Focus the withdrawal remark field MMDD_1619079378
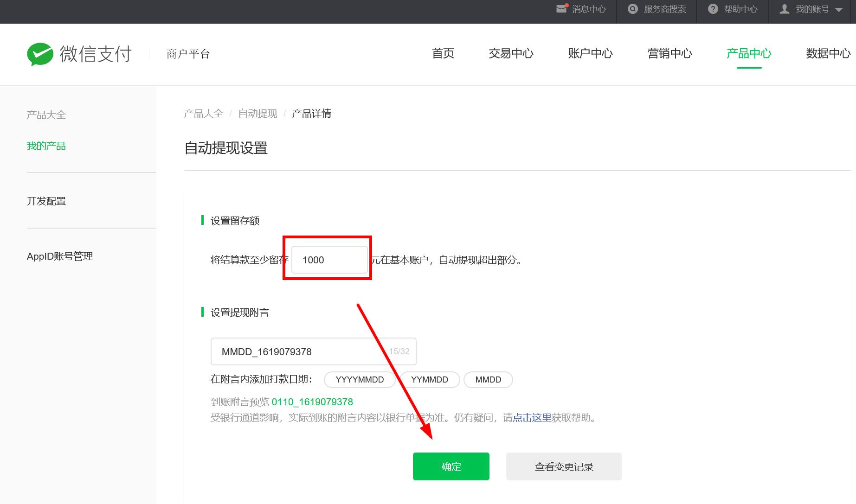856x504 pixels. (x=313, y=351)
